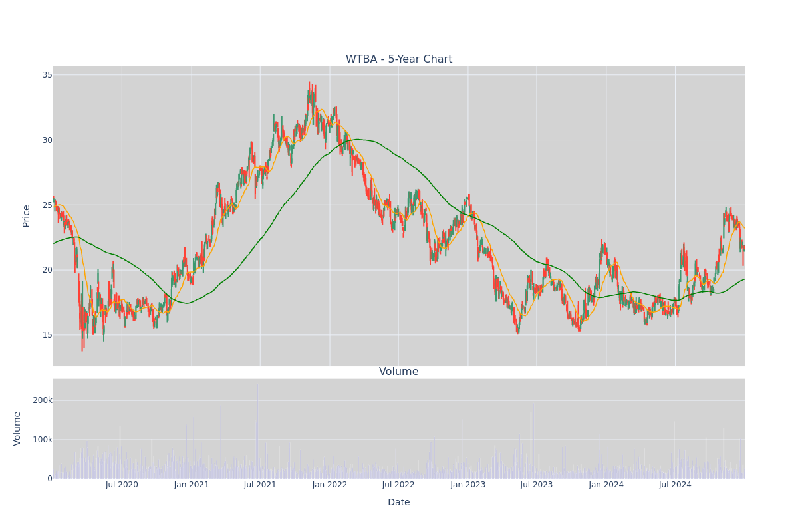Click the 35 price tick label
The image size is (798, 532).
[x=47, y=75]
